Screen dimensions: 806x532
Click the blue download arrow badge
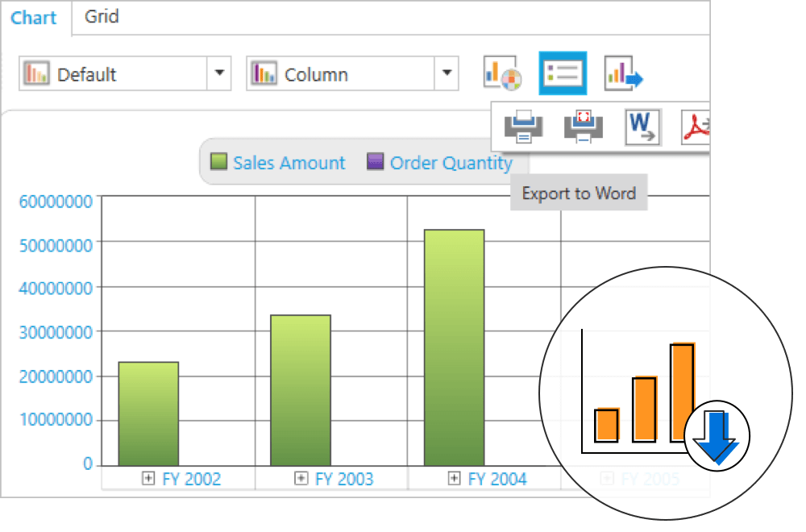[717, 438]
